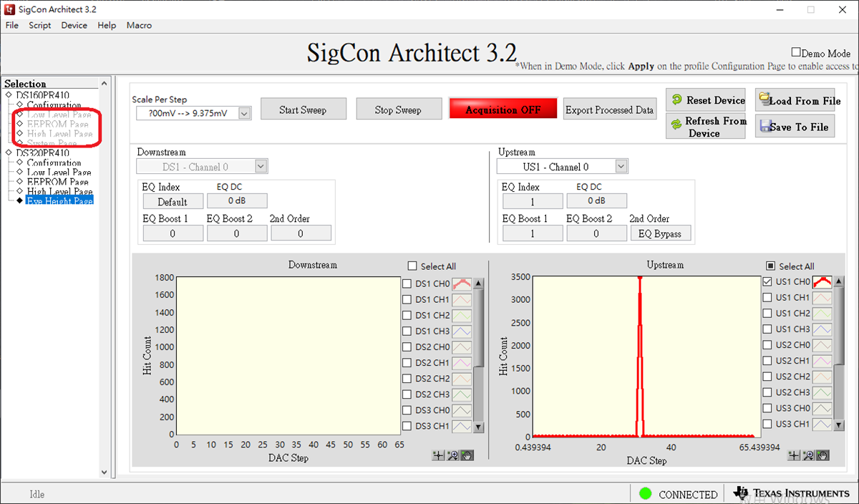Open the DS1 CH2 plot style icon
Screen dimensions: 859x504
click(x=462, y=315)
